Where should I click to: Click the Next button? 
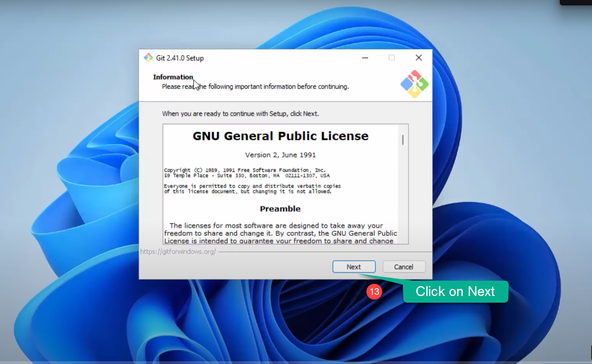353,267
